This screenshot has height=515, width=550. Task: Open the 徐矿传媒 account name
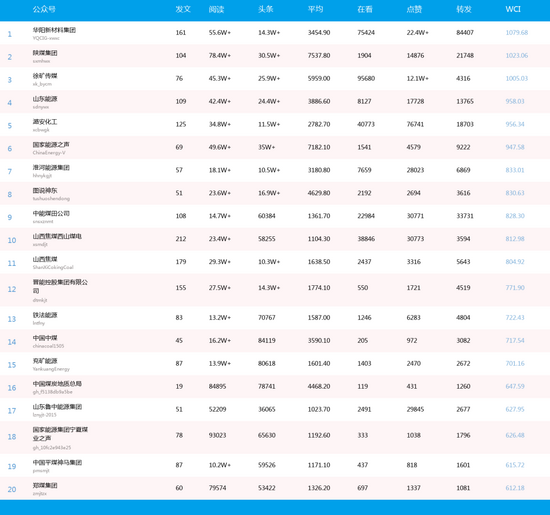[x=45, y=76]
